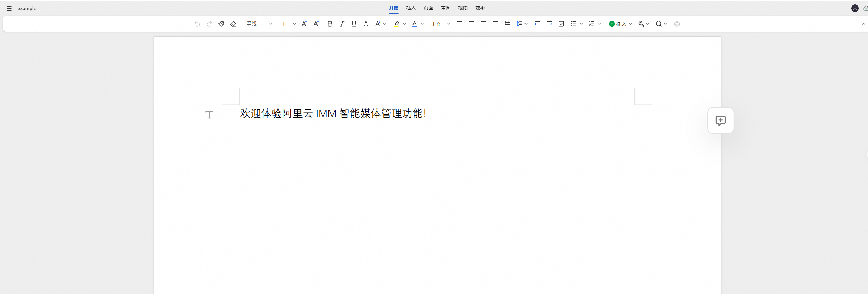The height and width of the screenshot is (294, 868).
Task: Open search with the magnifier icon
Action: click(659, 24)
